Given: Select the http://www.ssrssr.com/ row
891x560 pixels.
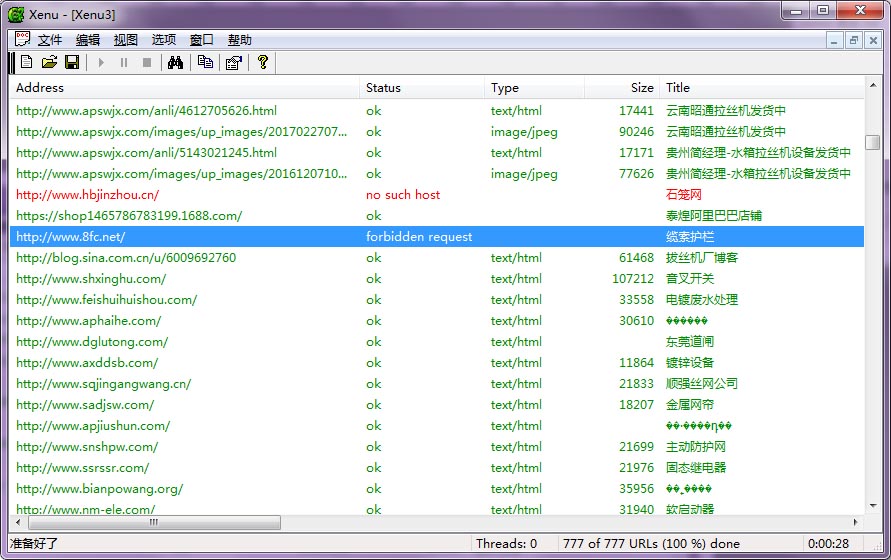Looking at the screenshot, I should click(x=437, y=468).
